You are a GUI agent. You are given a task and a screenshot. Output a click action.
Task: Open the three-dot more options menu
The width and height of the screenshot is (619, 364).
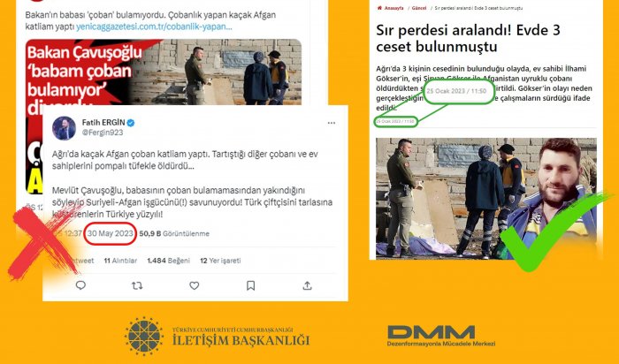(332, 123)
